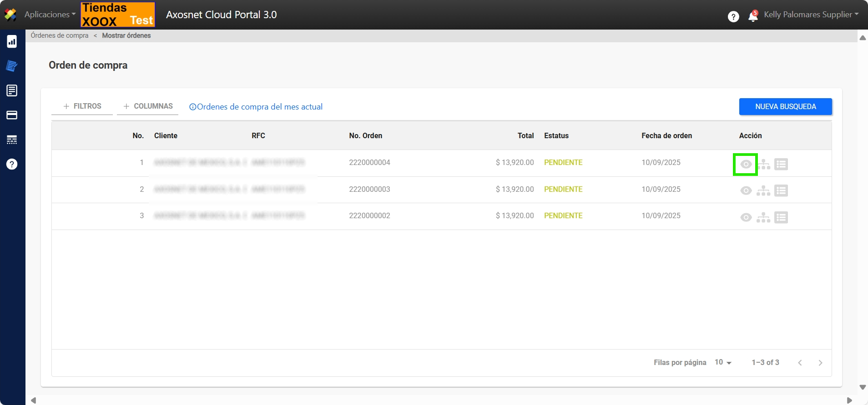This screenshot has width=868, height=405.
Task: Open hierarchy icon for order 2220000002
Action: pyautogui.click(x=763, y=218)
